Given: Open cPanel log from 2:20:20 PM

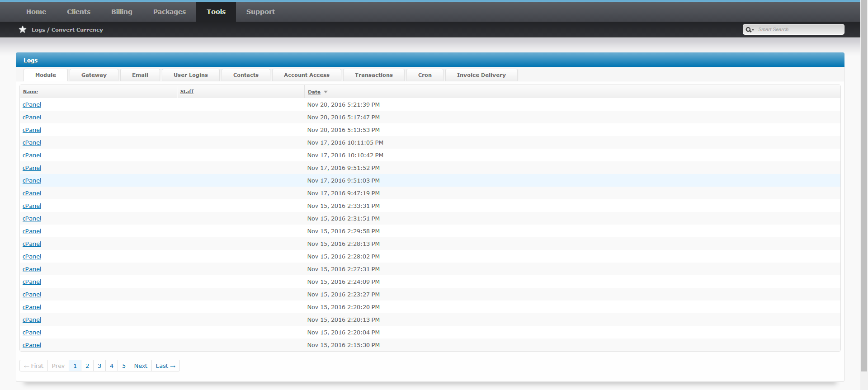Looking at the screenshot, I should click(x=32, y=307).
